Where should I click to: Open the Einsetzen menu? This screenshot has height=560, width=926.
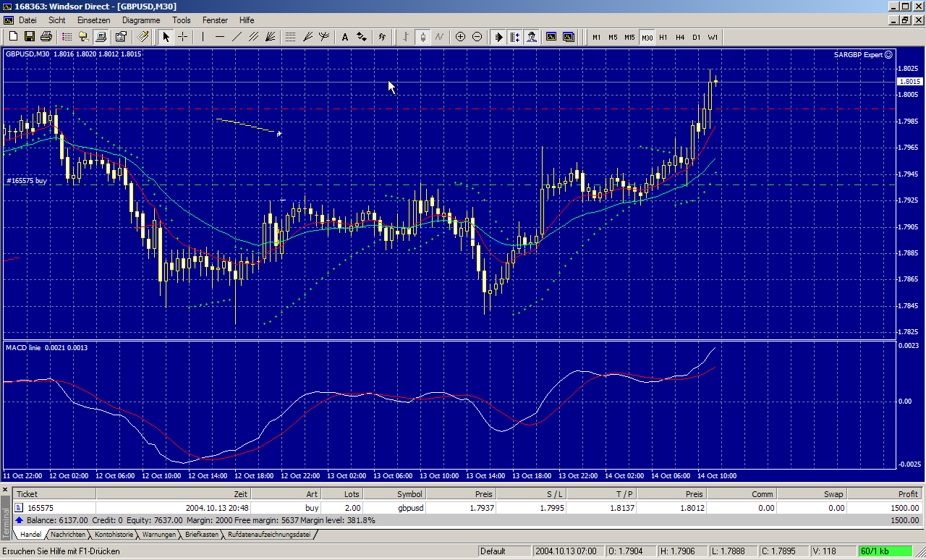coord(94,20)
